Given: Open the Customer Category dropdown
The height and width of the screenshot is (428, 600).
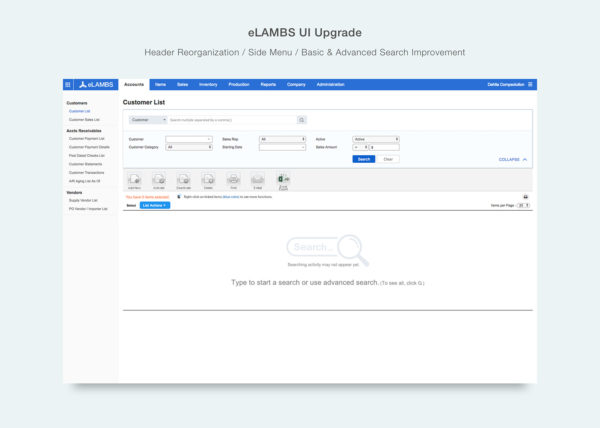Looking at the screenshot, I should point(189,147).
